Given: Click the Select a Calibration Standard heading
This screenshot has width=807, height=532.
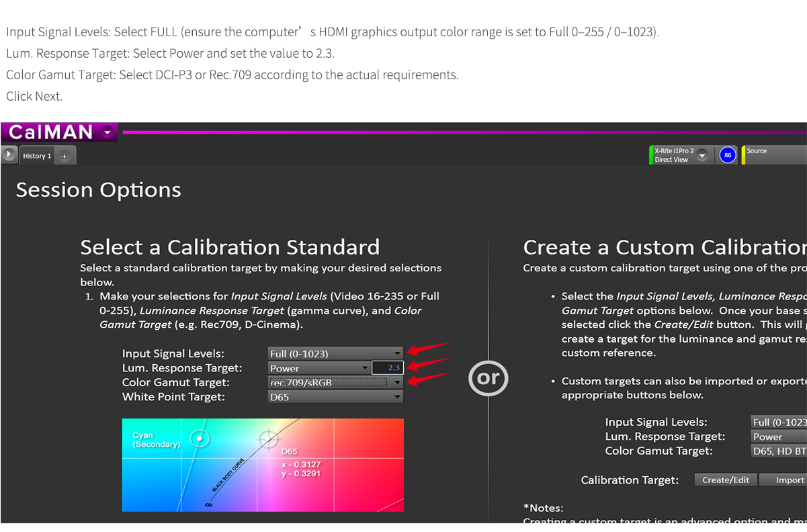Looking at the screenshot, I should pos(230,247).
